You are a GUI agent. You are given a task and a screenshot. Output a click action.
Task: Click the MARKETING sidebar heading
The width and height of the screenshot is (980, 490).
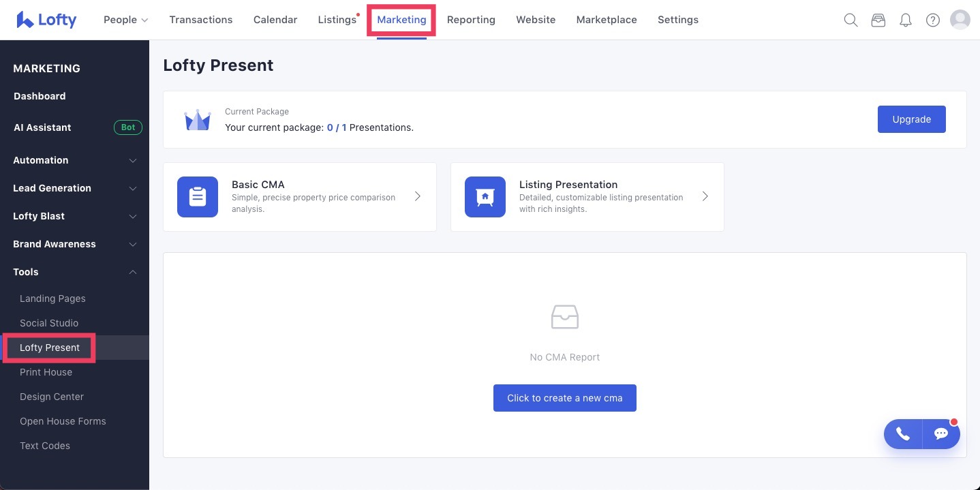[x=47, y=68]
